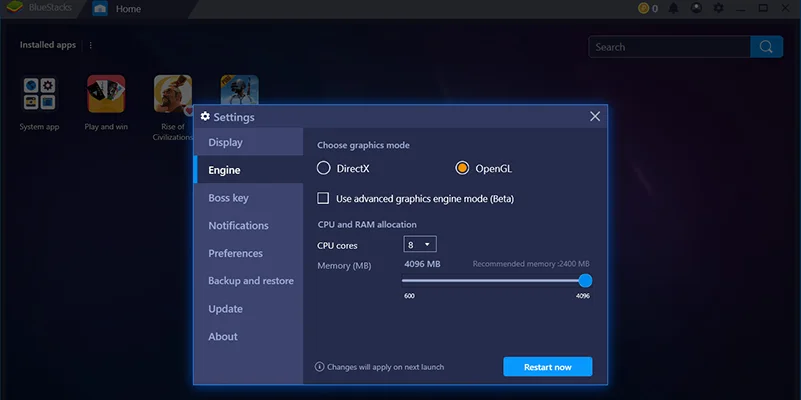The height and width of the screenshot is (400, 801).
Task: Select the Engine settings tab
Action: 248,170
